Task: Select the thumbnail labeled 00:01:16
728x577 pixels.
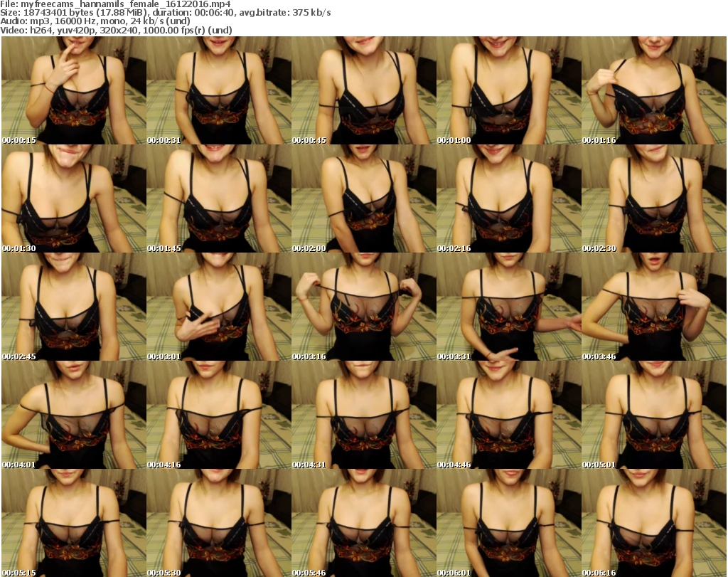Action: point(654,90)
